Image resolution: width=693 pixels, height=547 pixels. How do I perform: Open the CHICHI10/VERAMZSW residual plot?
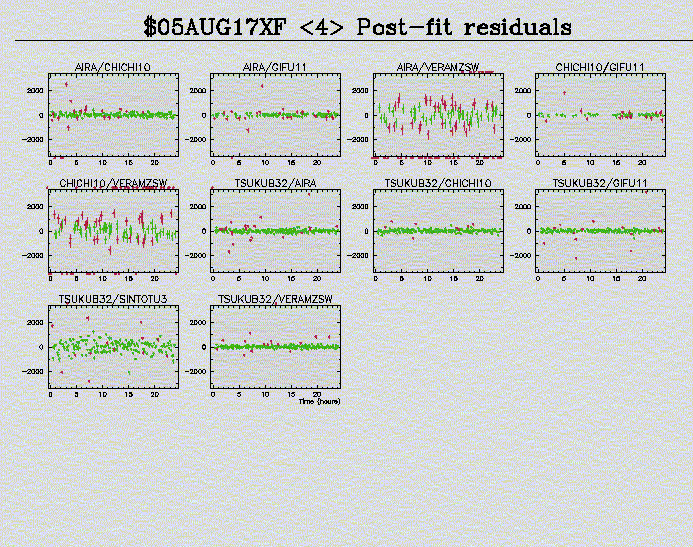pos(114,231)
